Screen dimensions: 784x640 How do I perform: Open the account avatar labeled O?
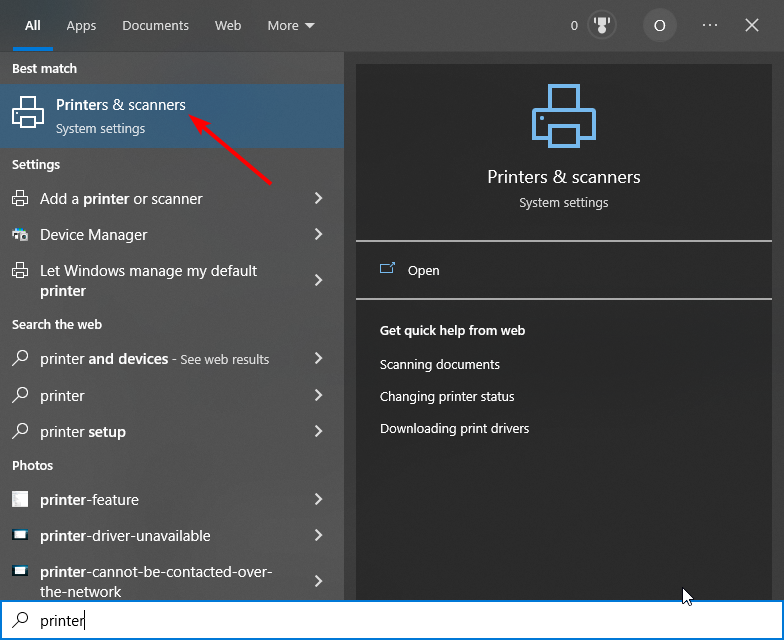click(660, 25)
